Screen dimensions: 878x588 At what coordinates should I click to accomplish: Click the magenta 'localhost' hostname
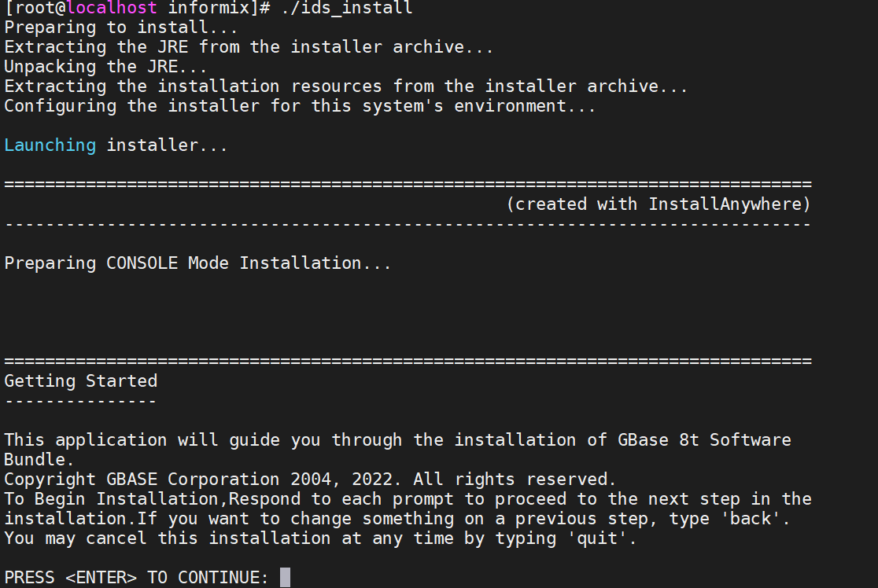tap(112, 9)
